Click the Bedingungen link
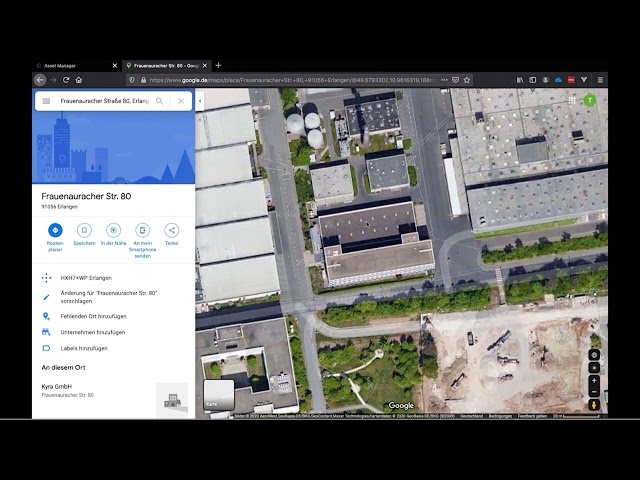Image resolution: width=640 pixels, height=480 pixels. 500,416
